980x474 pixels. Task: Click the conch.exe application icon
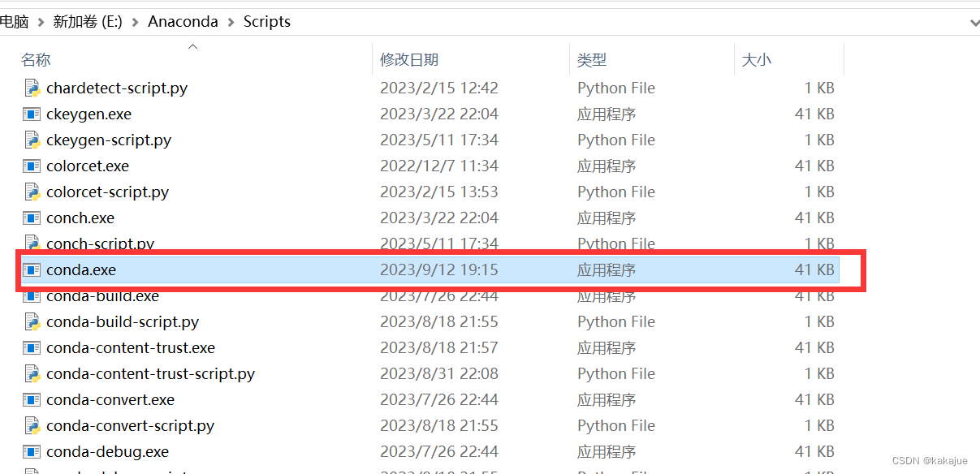coord(32,218)
